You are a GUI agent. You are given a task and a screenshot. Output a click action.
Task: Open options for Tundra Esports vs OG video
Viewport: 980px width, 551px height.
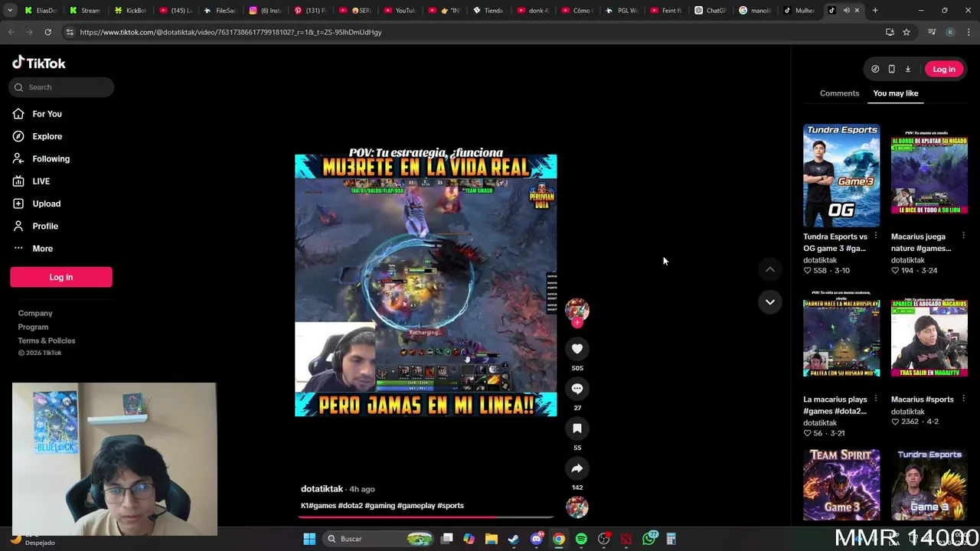pyautogui.click(x=875, y=236)
